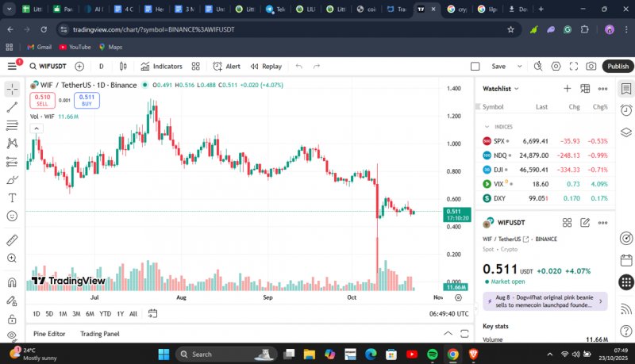
Task: Select the Text annotation tool
Action: (12, 197)
